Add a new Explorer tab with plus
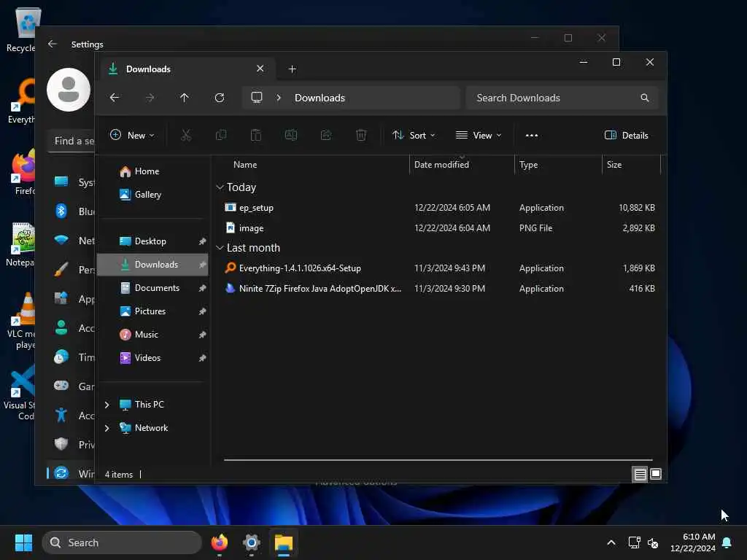747x560 pixels. coord(293,69)
